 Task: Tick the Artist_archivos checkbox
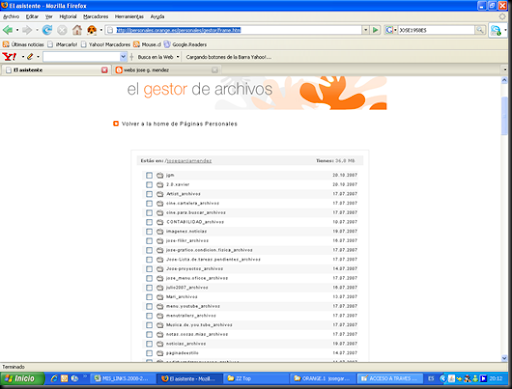click(149, 194)
